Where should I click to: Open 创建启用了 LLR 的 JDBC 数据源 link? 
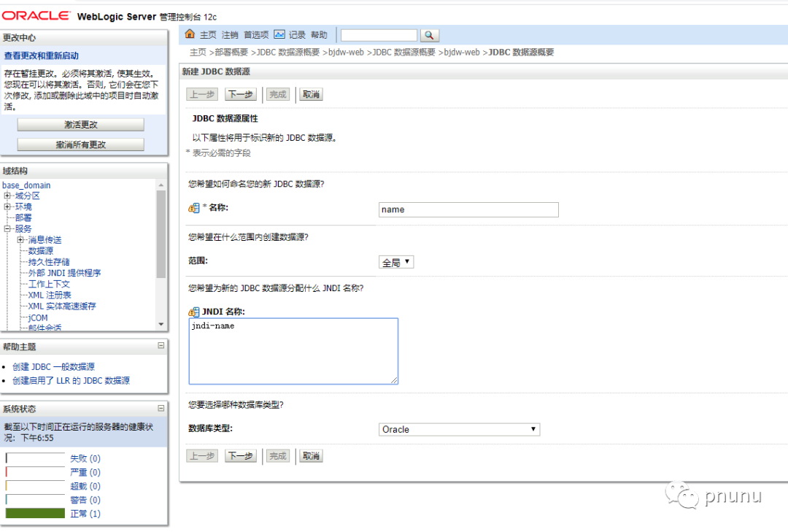pos(71,381)
